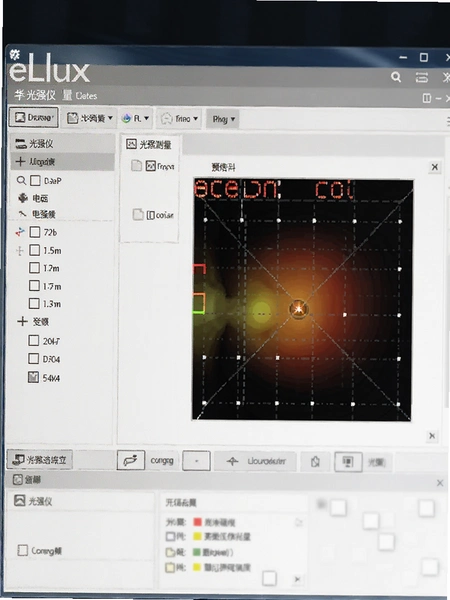450x600 pixels.
Task: Click the gear icon in the 电 row
Action: pyautogui.click(x=23, y=198)
